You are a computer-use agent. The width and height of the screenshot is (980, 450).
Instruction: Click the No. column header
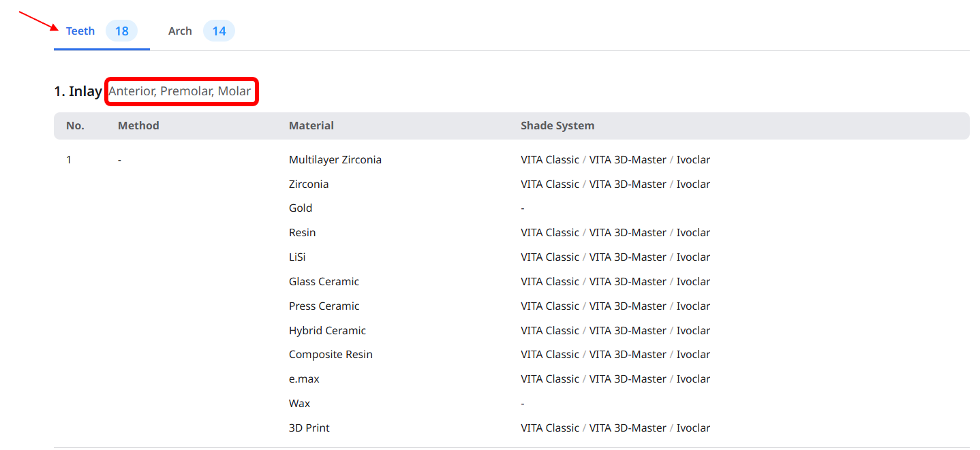(75, 126)
